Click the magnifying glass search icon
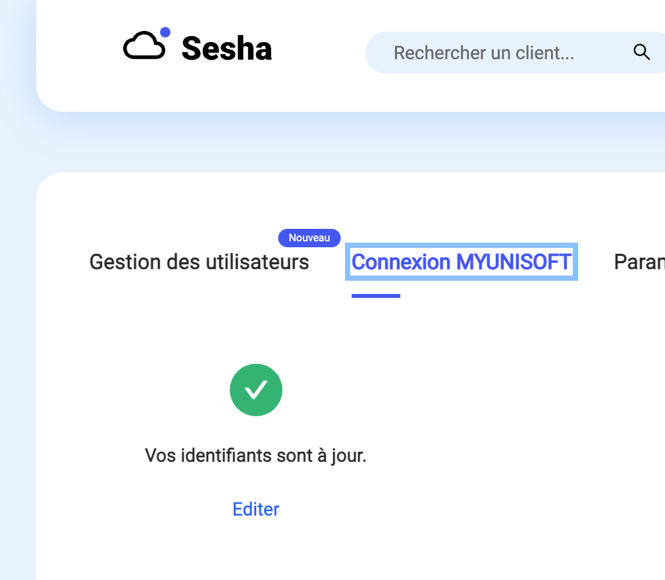The image size is (665, 580). (641, 52)
